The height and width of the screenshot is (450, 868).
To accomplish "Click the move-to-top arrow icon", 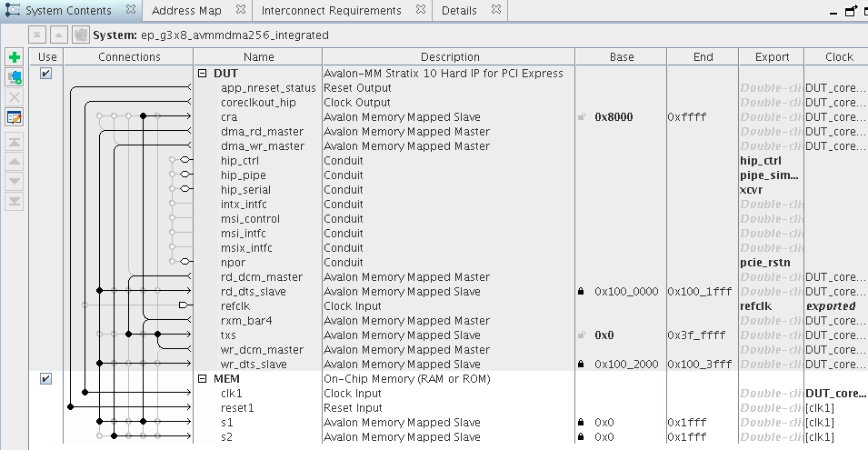I will click(x=15, y=142).
